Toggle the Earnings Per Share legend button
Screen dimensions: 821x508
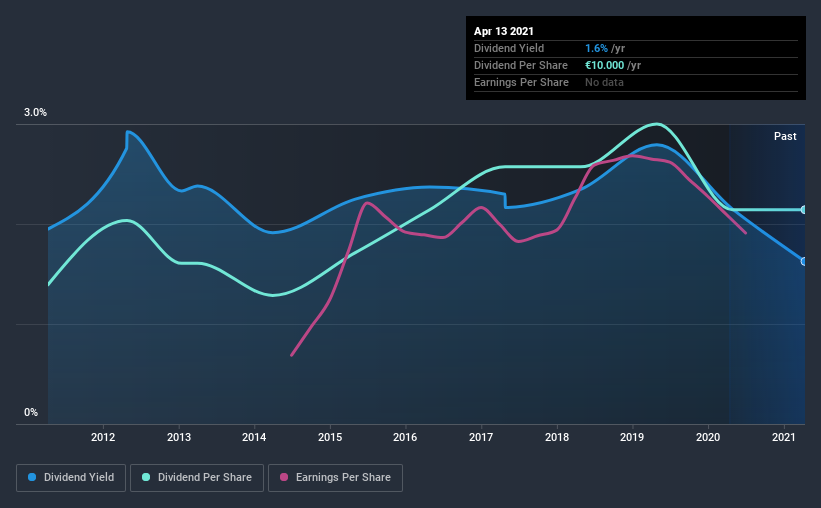pyautogui.click(x=335, y=478)
